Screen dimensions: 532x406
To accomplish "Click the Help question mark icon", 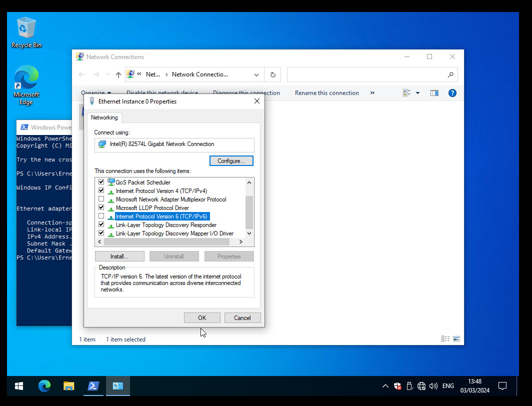I will [452, 93].
